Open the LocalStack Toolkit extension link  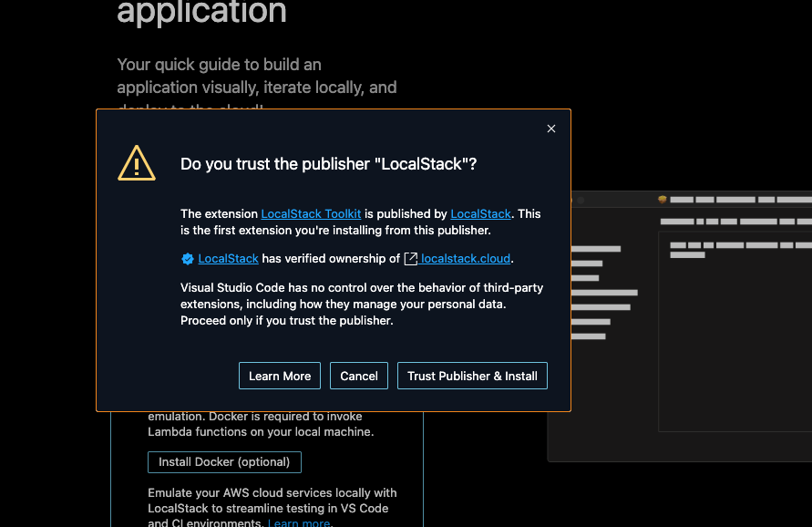311,214
